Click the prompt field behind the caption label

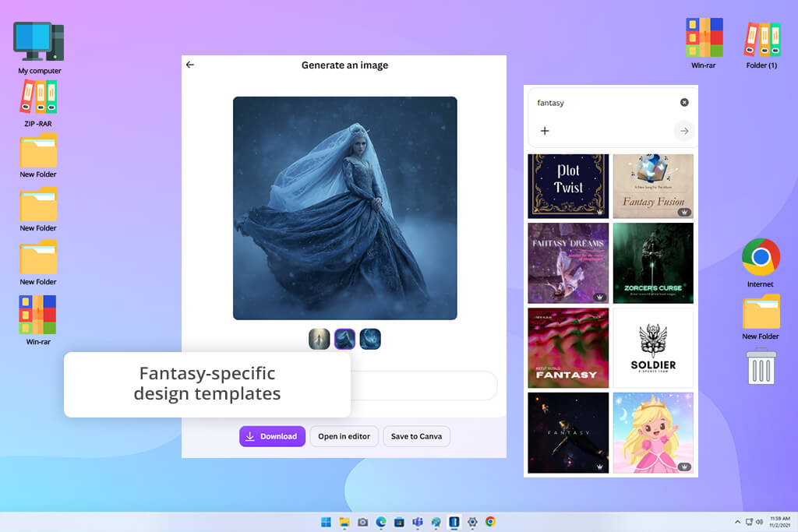[x=423, y=385]
